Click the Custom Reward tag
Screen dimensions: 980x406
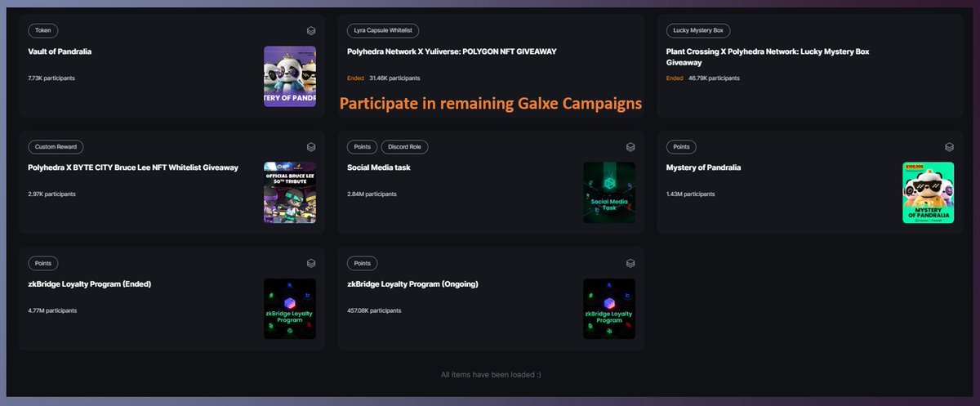[55, 147]
